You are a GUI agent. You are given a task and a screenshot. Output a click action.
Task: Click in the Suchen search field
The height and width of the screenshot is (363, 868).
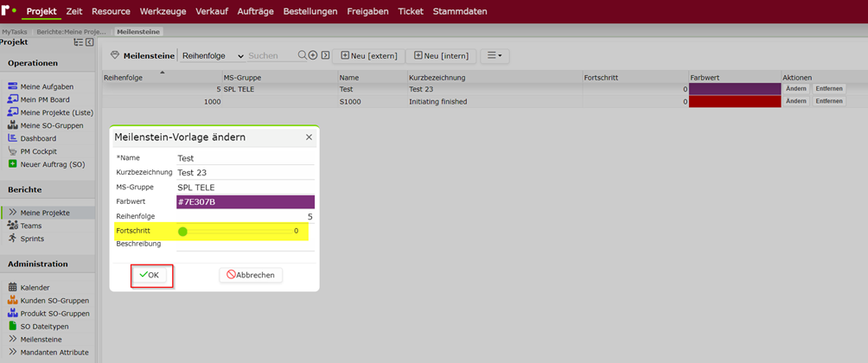pyautogui.click(x=271, y=56)
